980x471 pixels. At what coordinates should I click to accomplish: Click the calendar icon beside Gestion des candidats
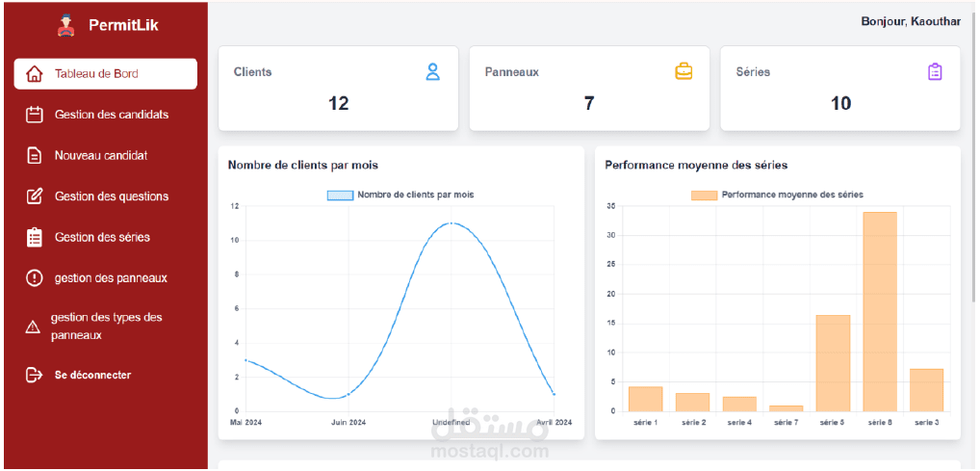(35, 115)
